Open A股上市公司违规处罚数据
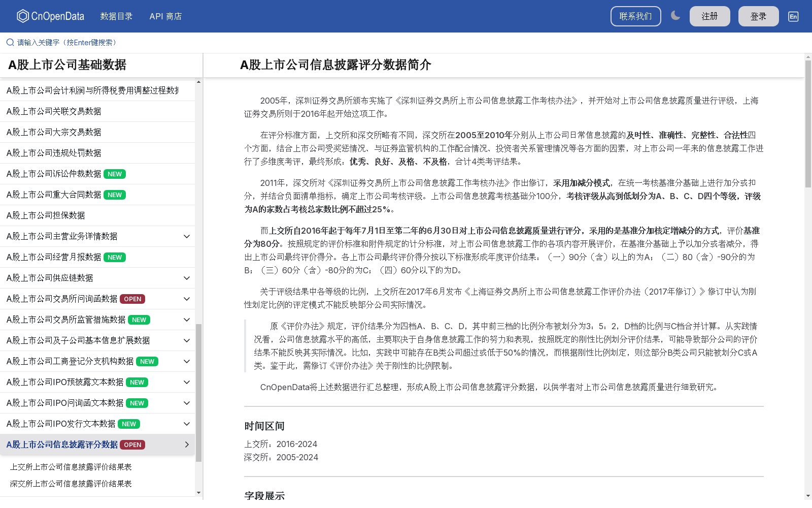812x508 pixels. pyautogui.click(x=97, y=153)
